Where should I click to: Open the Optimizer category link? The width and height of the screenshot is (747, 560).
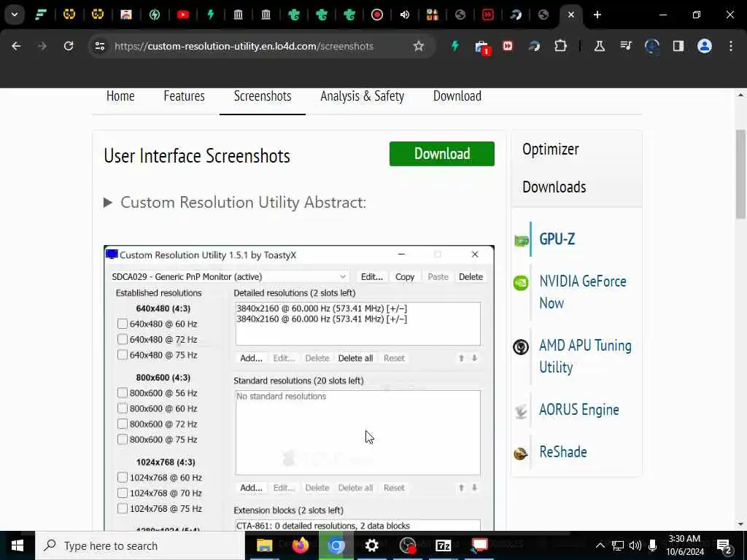(x=550, y=149)
